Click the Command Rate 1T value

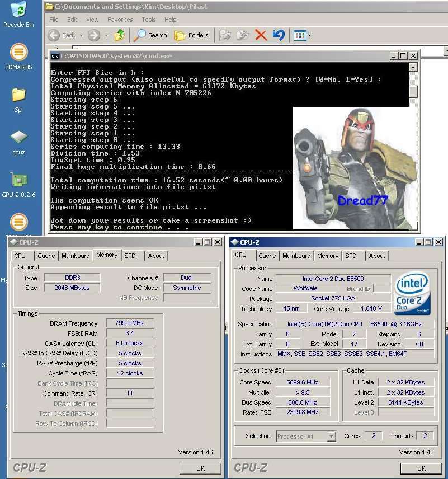click(x=130, y=393)
